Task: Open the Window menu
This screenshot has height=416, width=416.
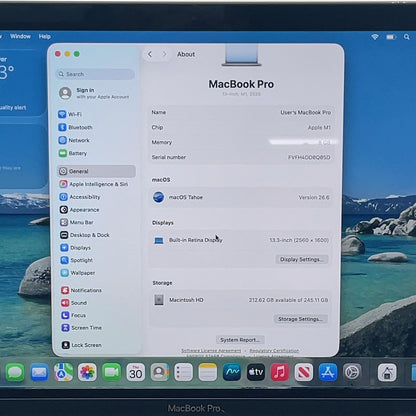Action: point(20,36)
